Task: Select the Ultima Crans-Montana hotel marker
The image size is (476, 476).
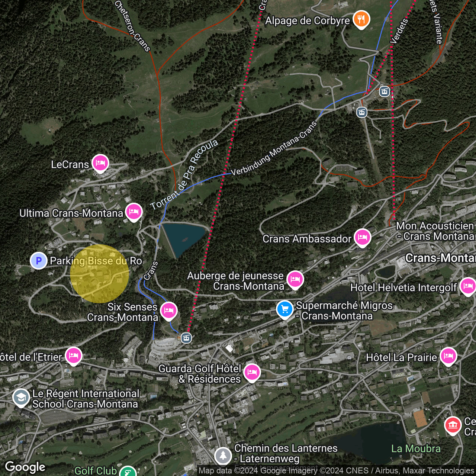Action: 134,211
